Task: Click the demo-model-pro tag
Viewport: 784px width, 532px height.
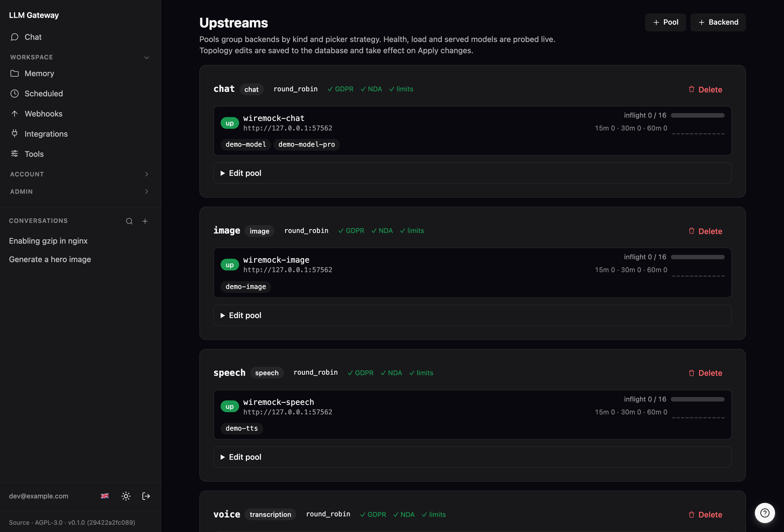Action: click(306, 144)
